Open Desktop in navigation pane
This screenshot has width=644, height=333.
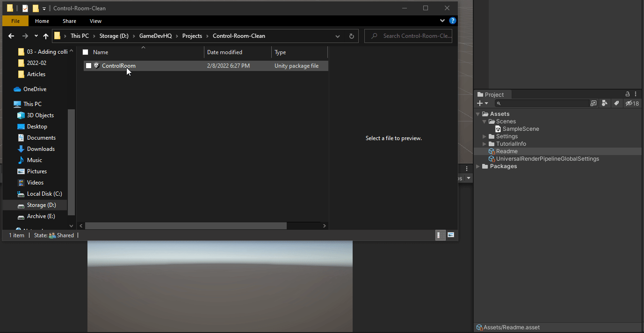point(32,127)
